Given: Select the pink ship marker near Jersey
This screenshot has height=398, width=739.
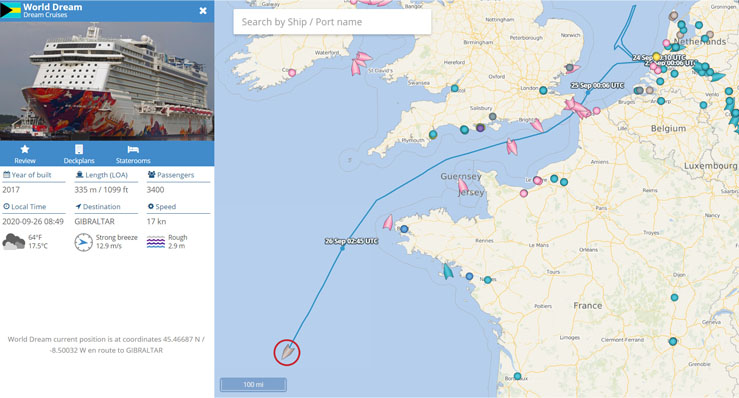Looking at the screenshot, I should (463, 186).
